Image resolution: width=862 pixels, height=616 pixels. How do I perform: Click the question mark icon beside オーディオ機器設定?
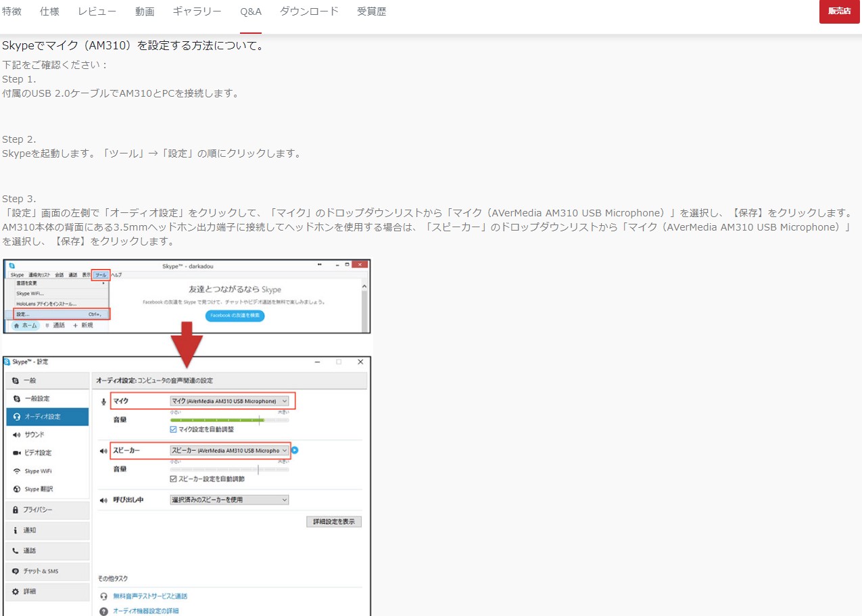[x=103, y=611]
